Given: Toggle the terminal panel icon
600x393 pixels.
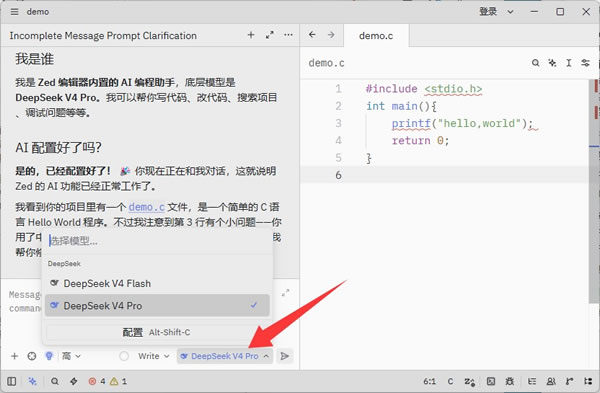Looking at the screenshot, I should point(491,381).
